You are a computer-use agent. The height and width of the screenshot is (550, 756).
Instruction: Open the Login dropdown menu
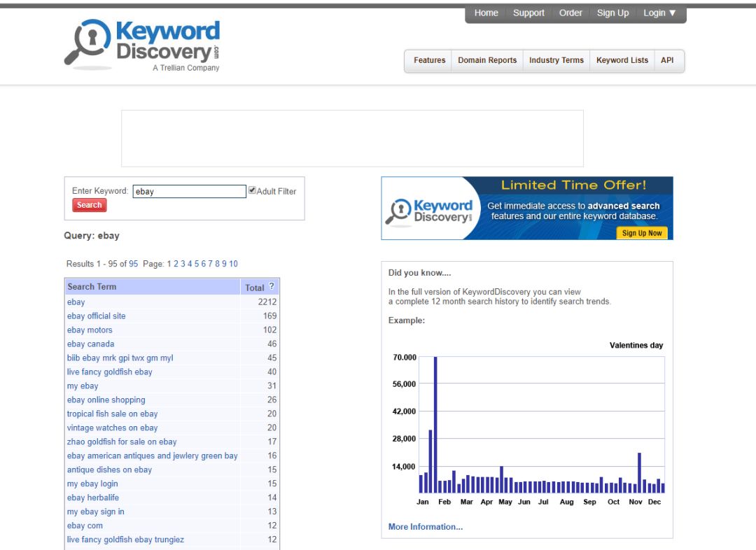[x=659, y=13]
